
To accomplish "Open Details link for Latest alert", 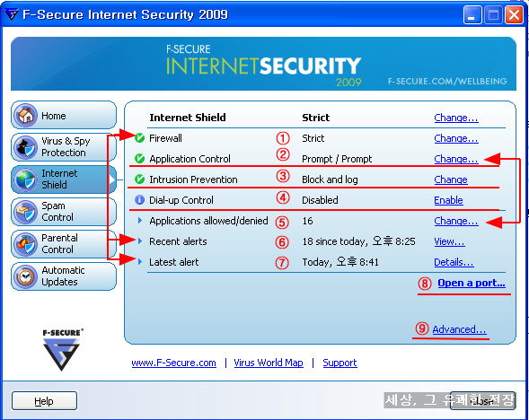I will (454, 262).
